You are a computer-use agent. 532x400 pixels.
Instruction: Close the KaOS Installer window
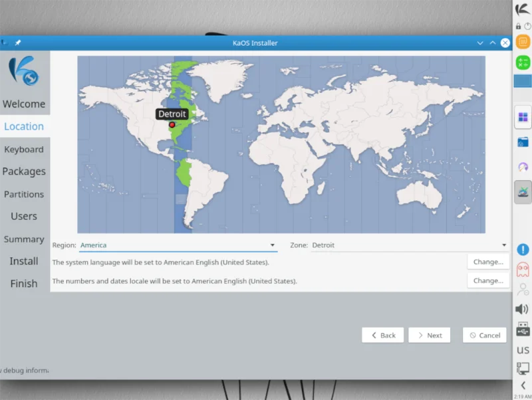point(505,43)
